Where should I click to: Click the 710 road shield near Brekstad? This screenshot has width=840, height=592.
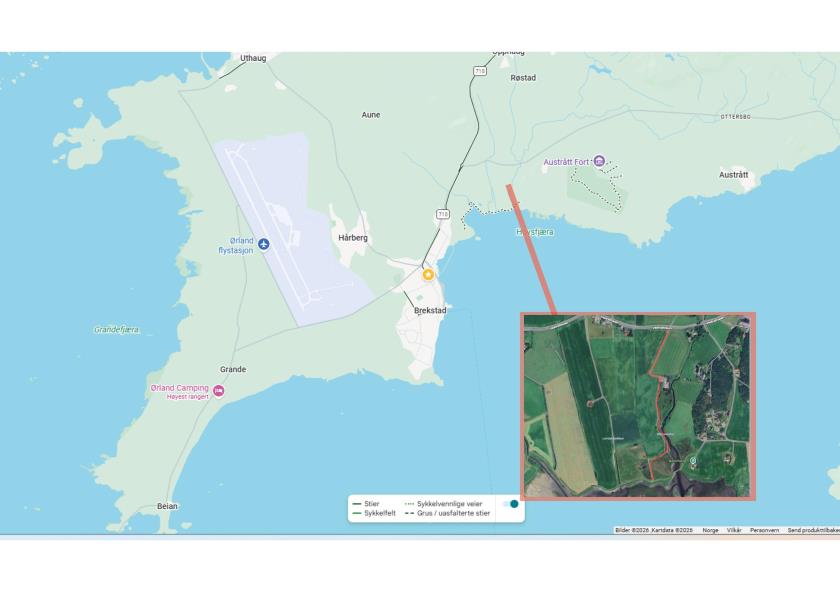point(442,214)
